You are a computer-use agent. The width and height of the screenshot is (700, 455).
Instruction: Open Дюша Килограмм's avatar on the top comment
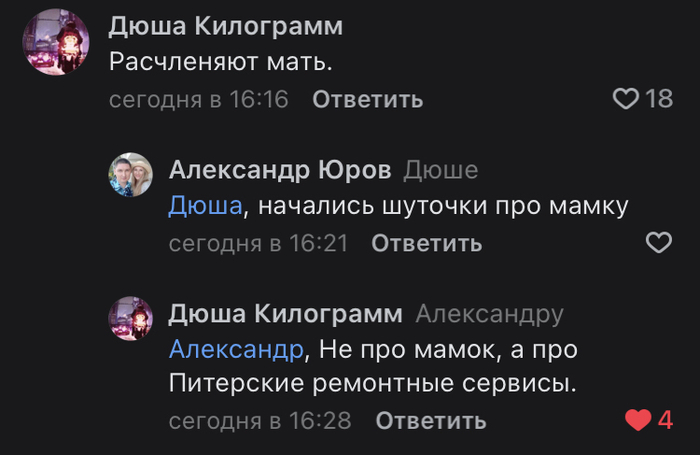[55, 41]
